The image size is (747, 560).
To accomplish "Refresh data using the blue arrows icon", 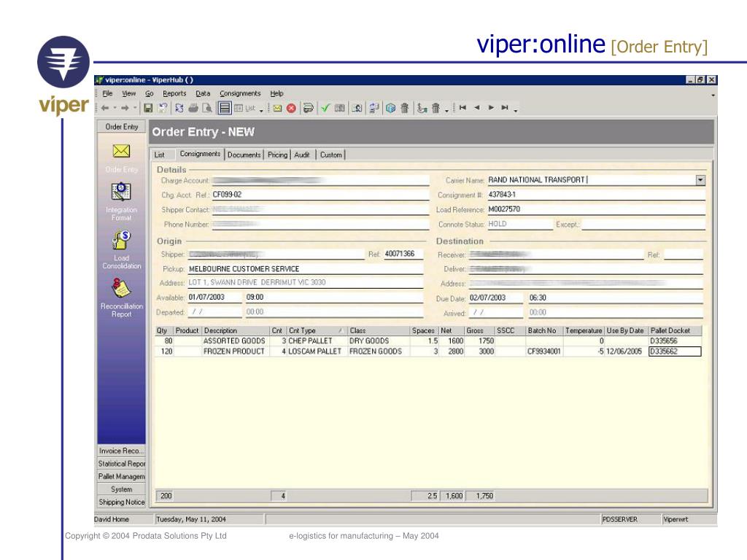I will (179, 108).
